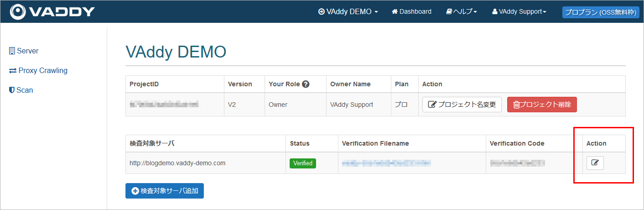Viewport: 644px width, 210px height.
Task: Click the 検査対象サーバ追加 button
Action: coord(165,191)
